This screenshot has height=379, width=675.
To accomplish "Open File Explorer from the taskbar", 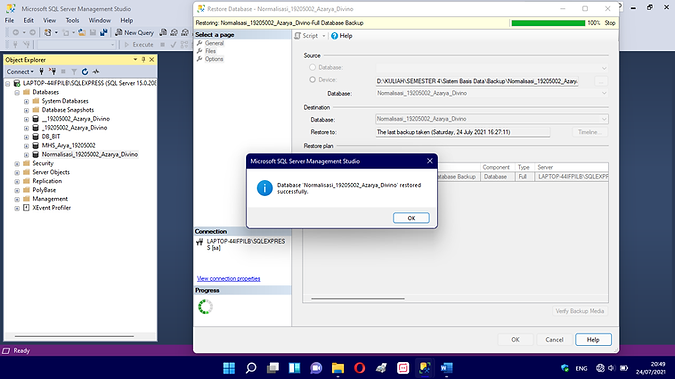I will [x=338, y=368].
